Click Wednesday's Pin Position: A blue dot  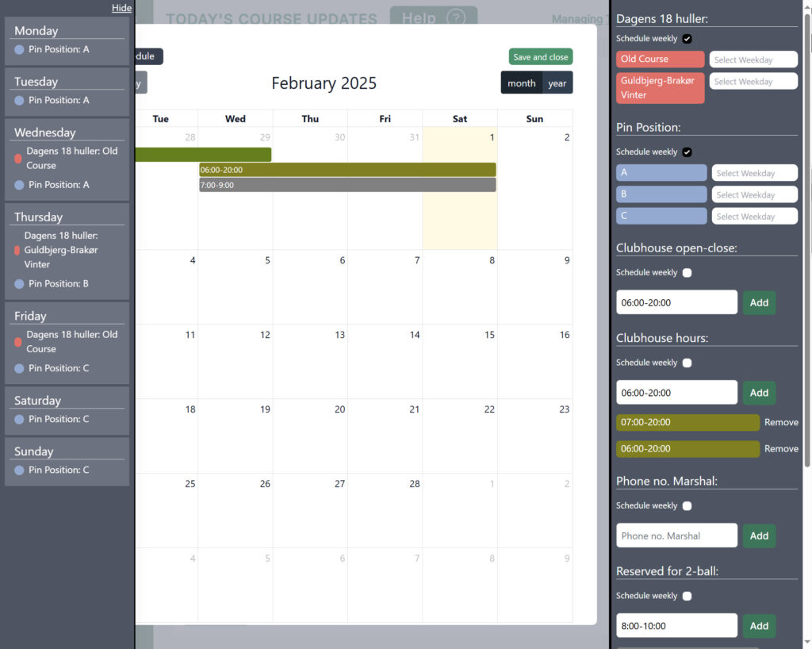point(19,185)
